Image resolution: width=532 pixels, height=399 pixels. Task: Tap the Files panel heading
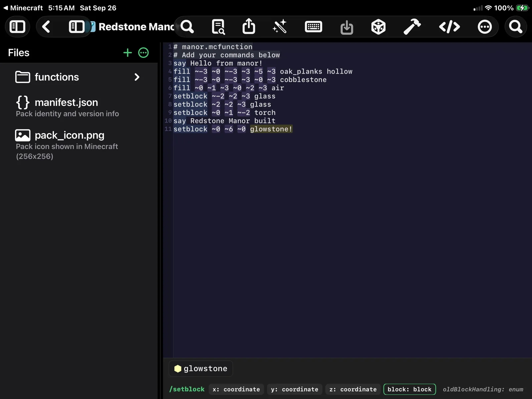coord(19,53)
